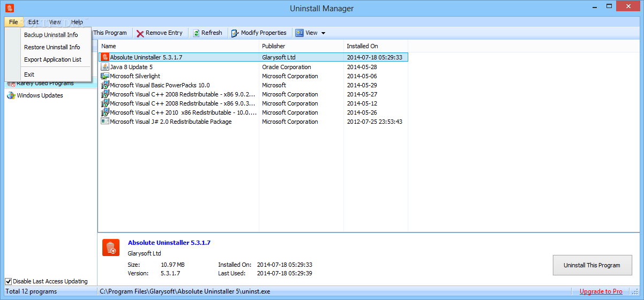Click the 10.97 MB size value

pyautogui.click(x=173, y=265)
